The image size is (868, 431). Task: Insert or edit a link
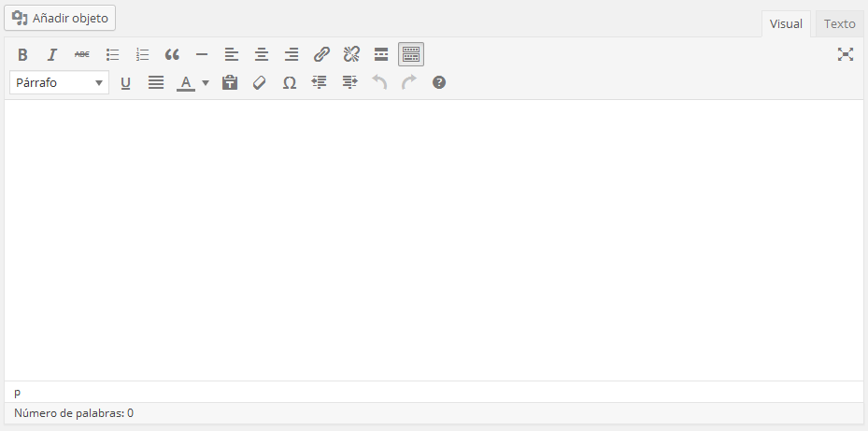pos(321,54)
